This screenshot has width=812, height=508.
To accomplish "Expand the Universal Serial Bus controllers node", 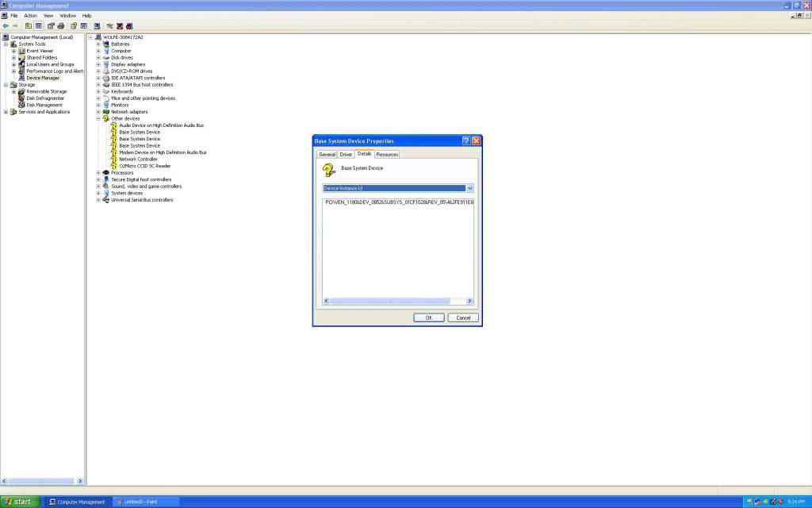I will coord(98,200).
